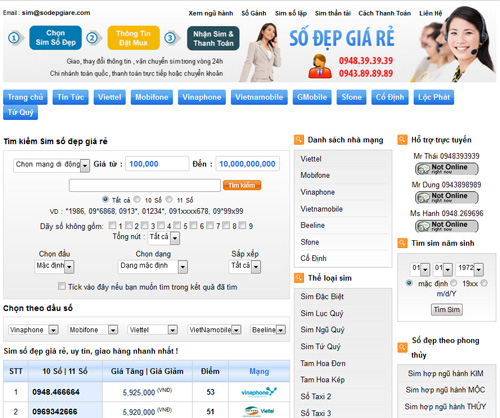Image resolution: width=500 pixels, height=418 pixels.
Task: Open Sim Lục Quý category
Action: pyautogui.click(x=322, y=313)
